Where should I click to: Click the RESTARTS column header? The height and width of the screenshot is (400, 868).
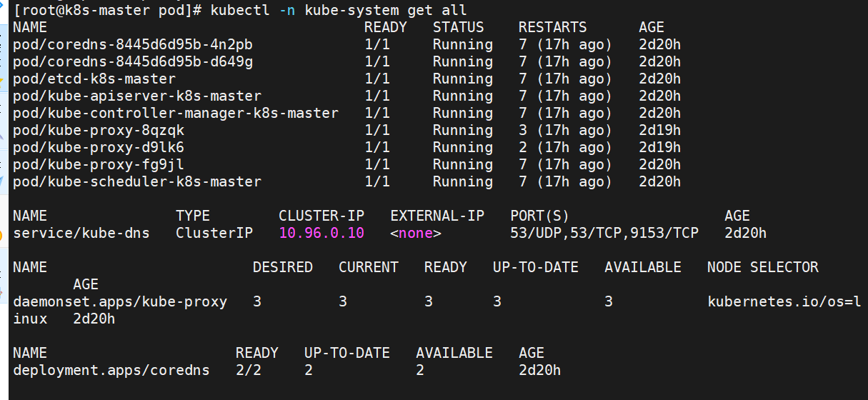553,27
